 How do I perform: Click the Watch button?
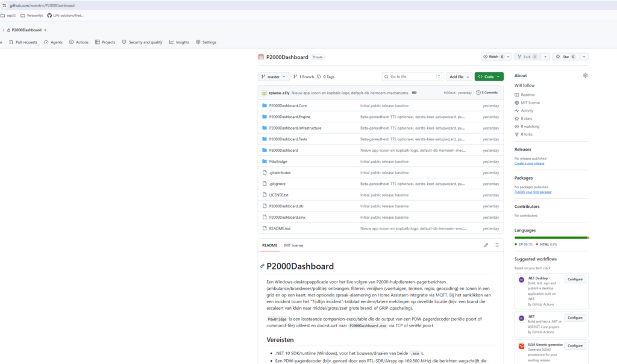click(493, 57)
